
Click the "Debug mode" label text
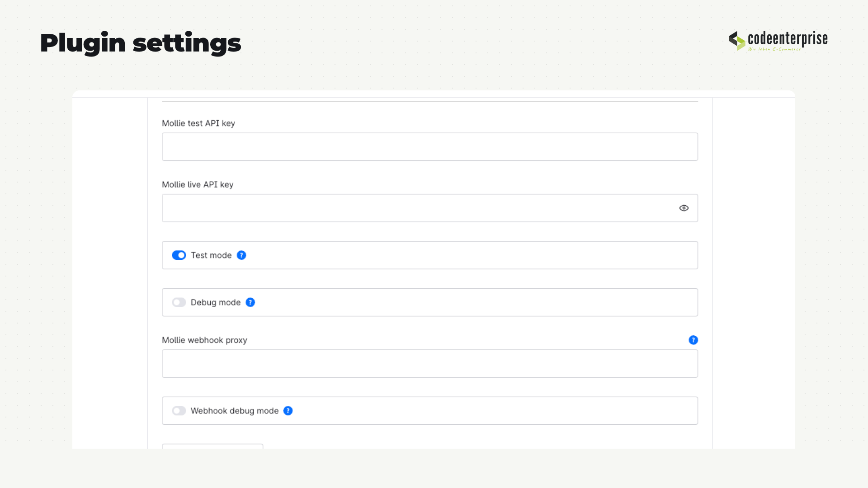click(216, 302)
